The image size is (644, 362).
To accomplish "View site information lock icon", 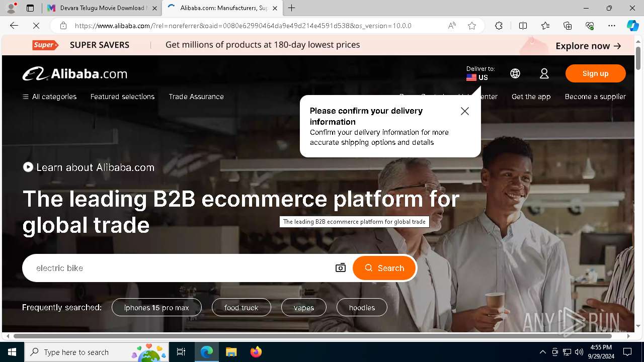I will coord(63,26).
